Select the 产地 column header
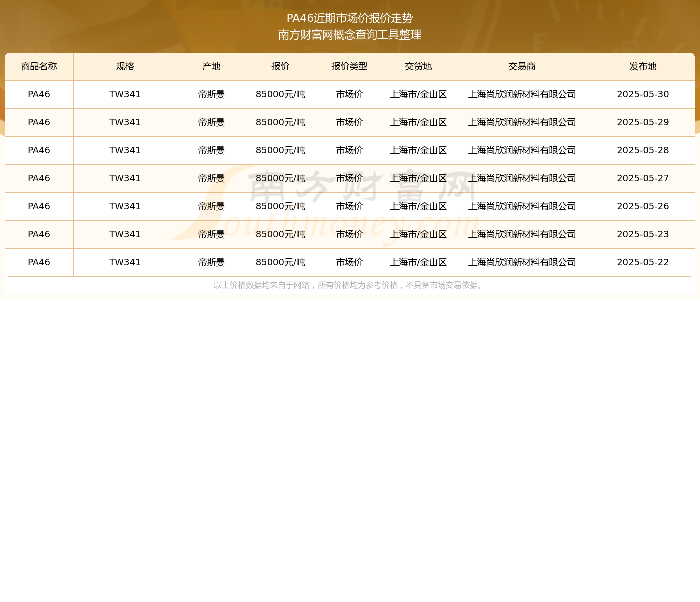Viewport: 700px width, 602px height. click(x=211, y=66)
